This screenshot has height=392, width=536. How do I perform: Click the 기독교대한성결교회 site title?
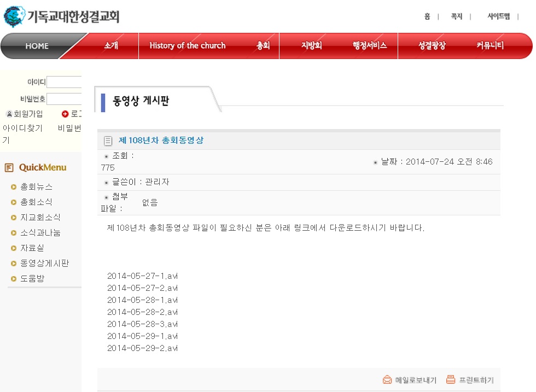[x=73, y=16]
